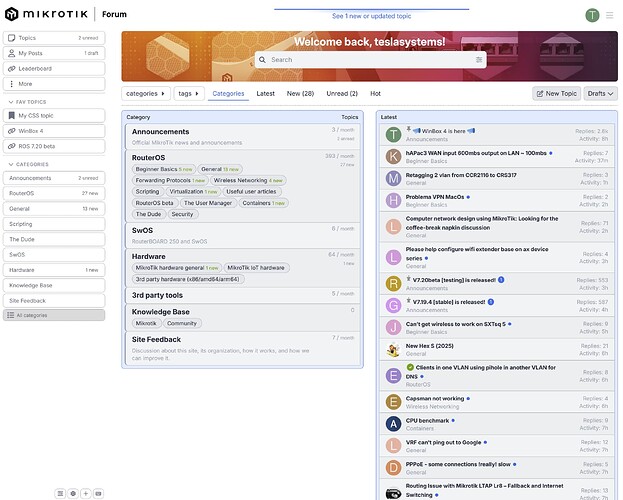Click the bookmark icon for My CSS topic
Screen dimensions: 623x500
coord(12,115)
